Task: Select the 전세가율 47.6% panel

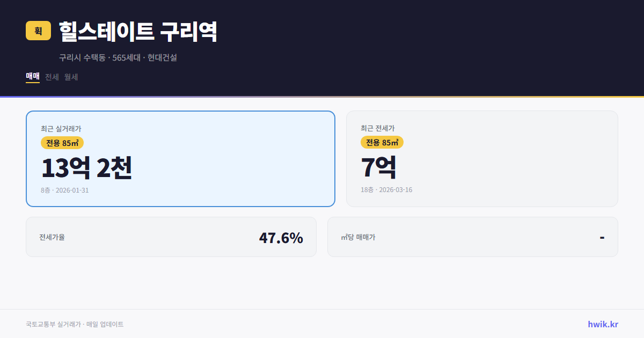Action: click(171, 237)
